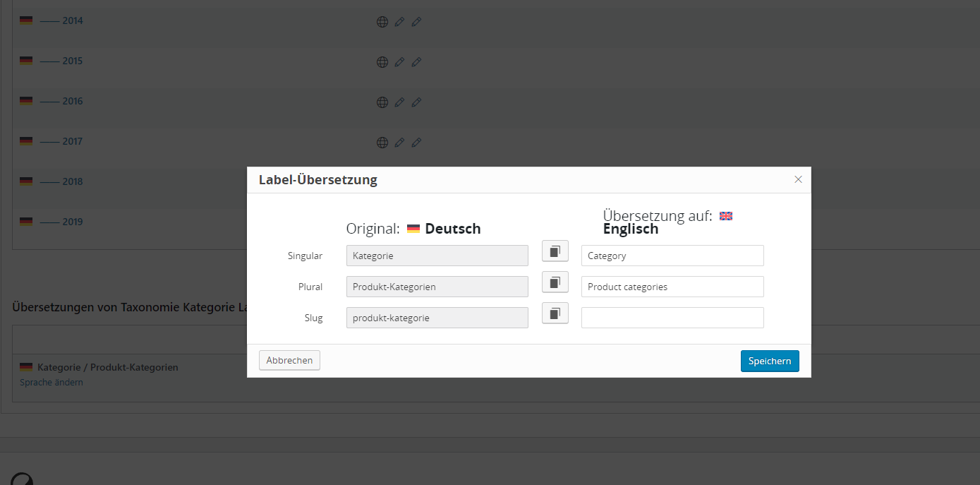Click the Übersetzungen von Taxonomie Kategorie heading
The height and width of the screenshot is (485, 980).
[x=128, y=307]
